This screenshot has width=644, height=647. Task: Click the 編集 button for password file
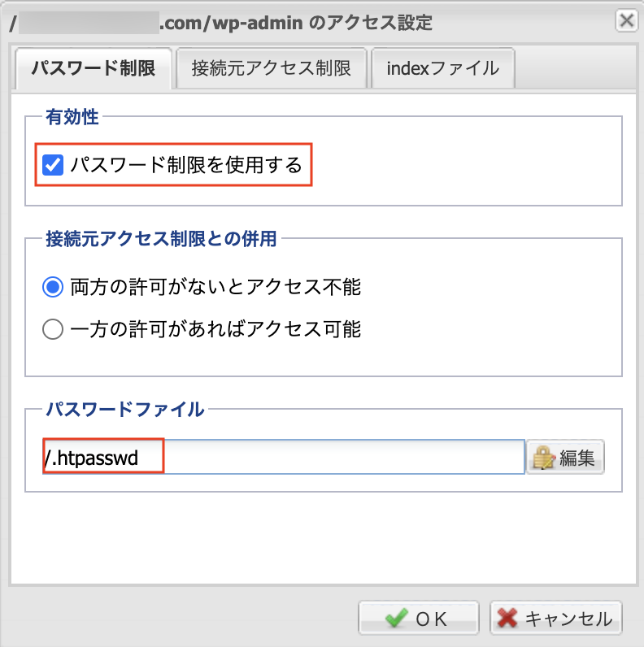point(566,458)
